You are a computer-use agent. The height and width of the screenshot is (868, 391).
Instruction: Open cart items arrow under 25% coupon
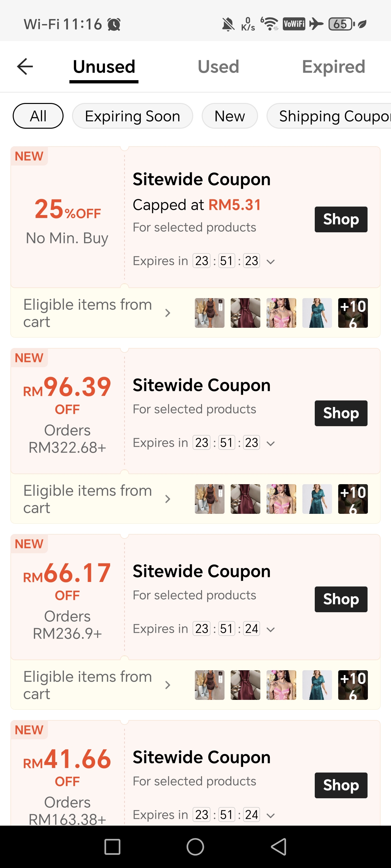167,313
